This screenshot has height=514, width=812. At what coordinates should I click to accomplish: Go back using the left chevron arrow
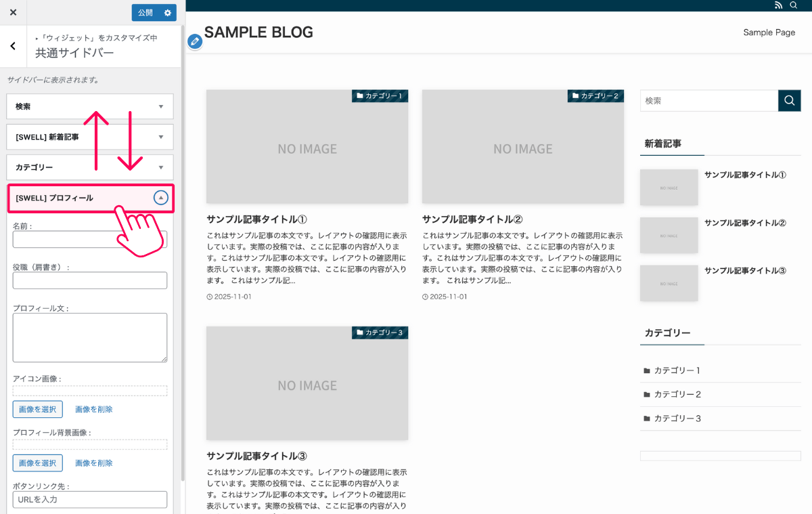click(13, 46)
